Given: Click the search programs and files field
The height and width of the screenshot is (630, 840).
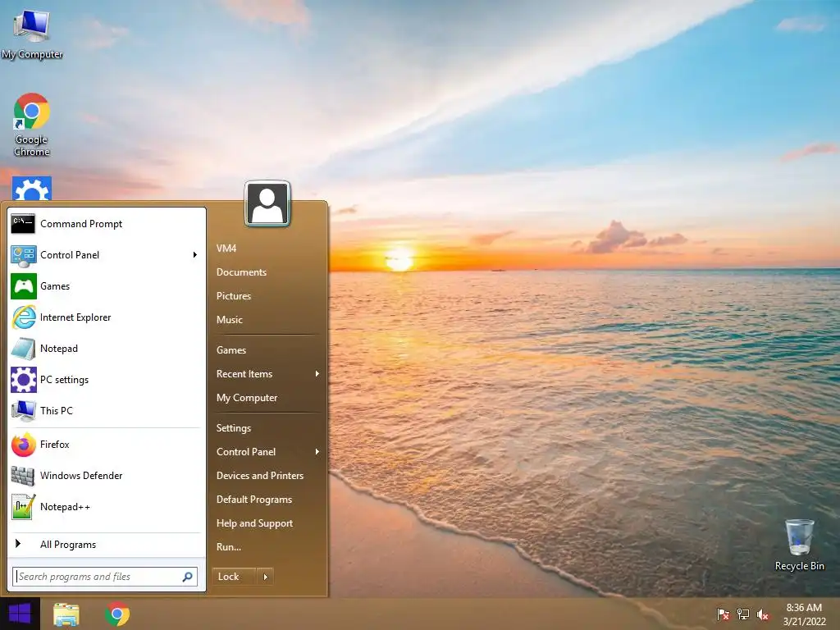Looking at the screenshot, I should (x=105, y=577).
